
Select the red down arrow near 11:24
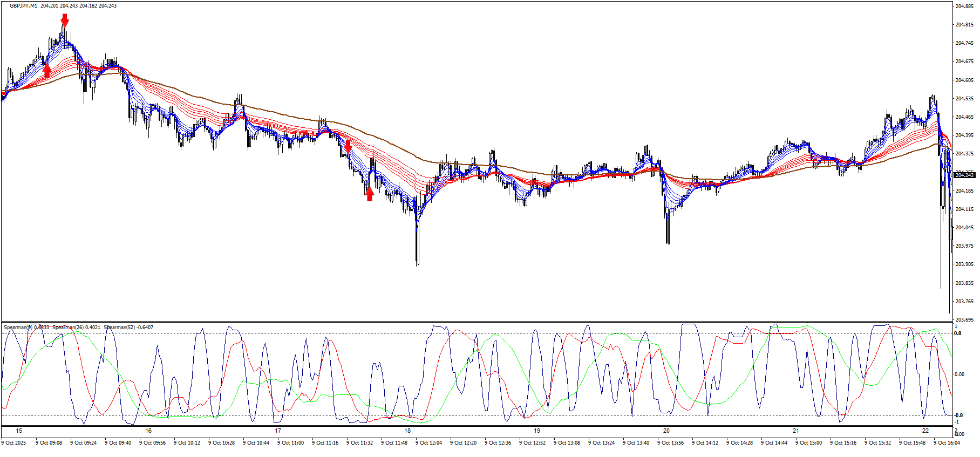pyautogui.click(x=348, y=146)
